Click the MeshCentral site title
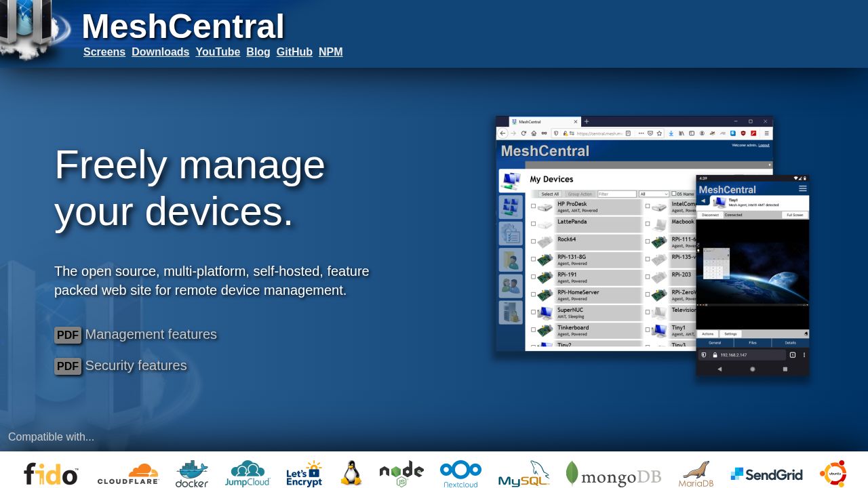 tap(183, 26)
